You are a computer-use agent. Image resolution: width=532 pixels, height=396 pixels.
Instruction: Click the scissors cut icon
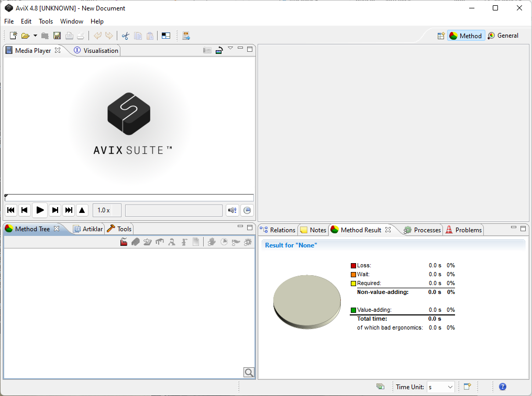tap(125, 36)
